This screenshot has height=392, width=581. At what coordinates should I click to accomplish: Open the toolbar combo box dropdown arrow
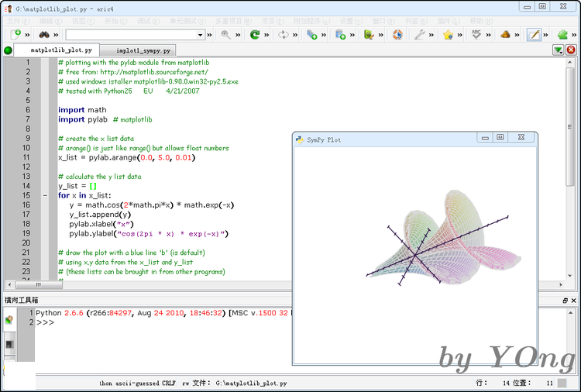pyautogui.click(x=200, y=35)
